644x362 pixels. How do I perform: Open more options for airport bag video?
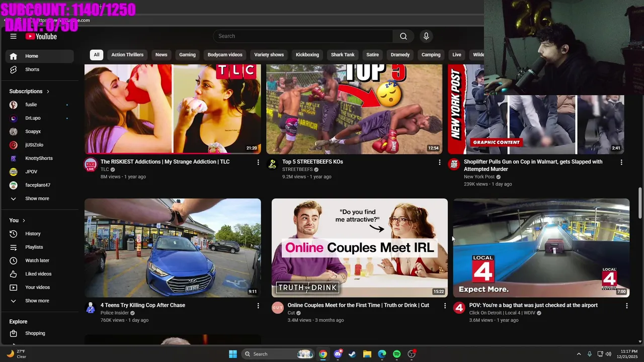pyautogui.click(x=626, y=306)
